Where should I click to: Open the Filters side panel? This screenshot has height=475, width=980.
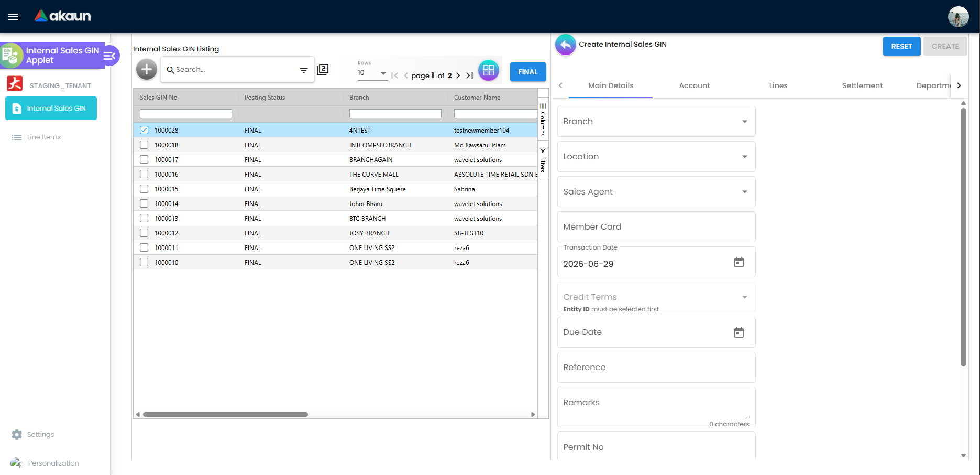click(543, 159)
